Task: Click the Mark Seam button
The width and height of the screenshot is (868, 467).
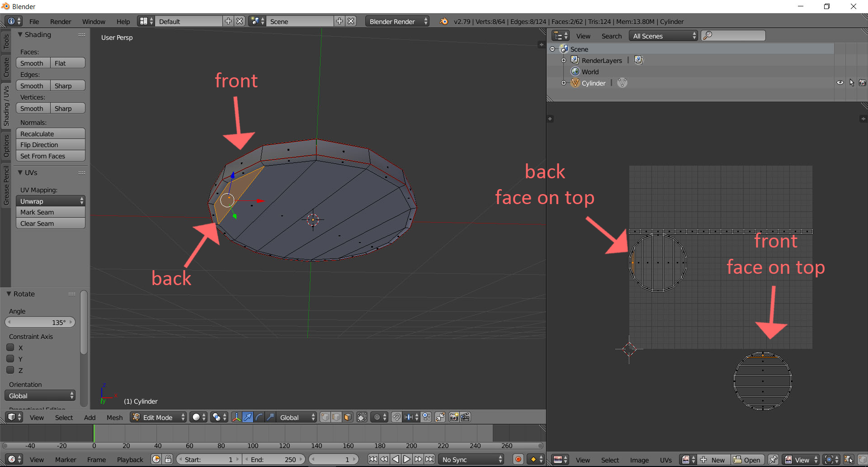Action: (x=51, y=212)
